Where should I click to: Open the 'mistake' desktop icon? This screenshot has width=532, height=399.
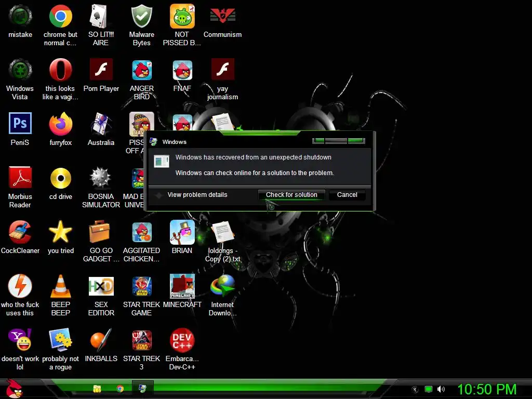coord(20,16)
